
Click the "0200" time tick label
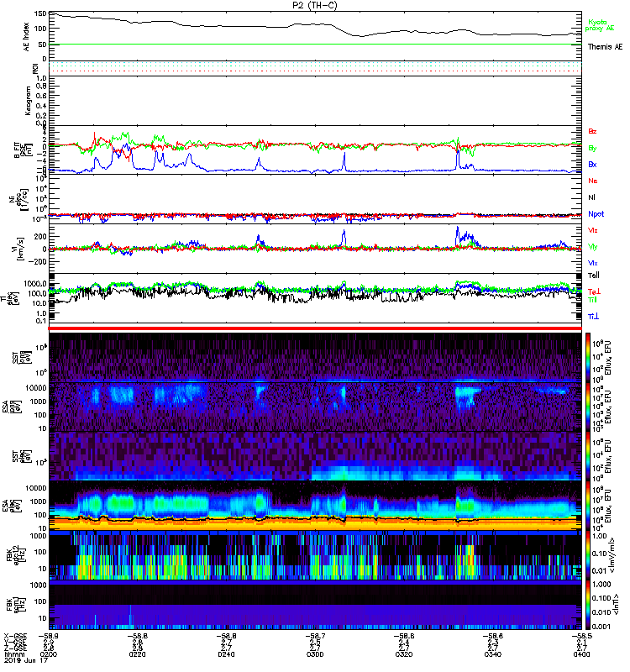click(49, 654)
